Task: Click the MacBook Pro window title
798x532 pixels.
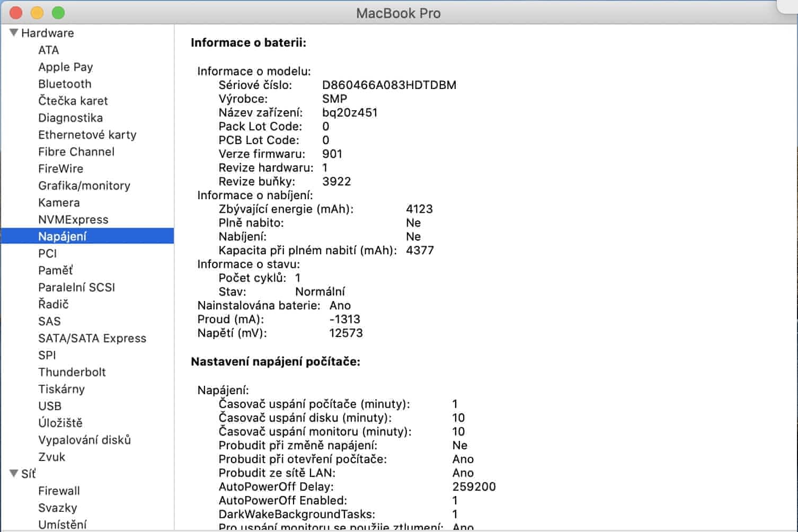Action: click(398, 13)
